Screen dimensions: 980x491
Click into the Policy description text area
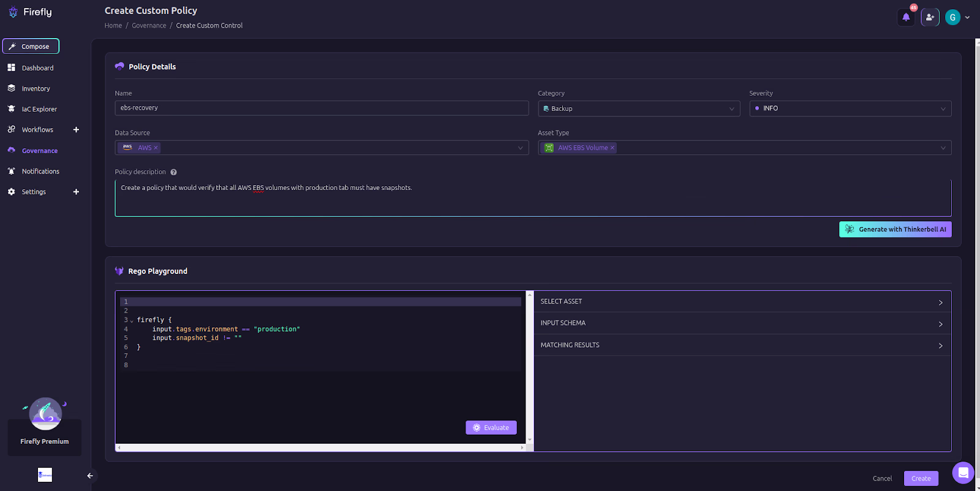coord(533,198)
